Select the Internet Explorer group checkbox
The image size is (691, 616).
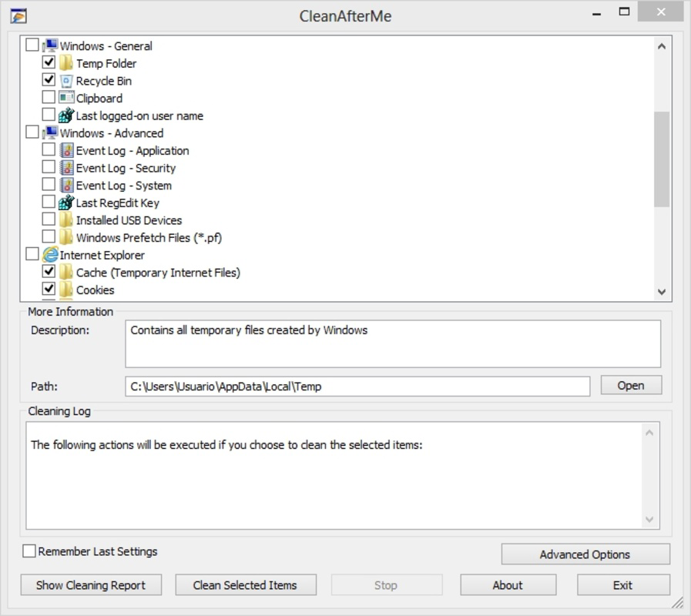pyautogui.click(x=32, y=254)
